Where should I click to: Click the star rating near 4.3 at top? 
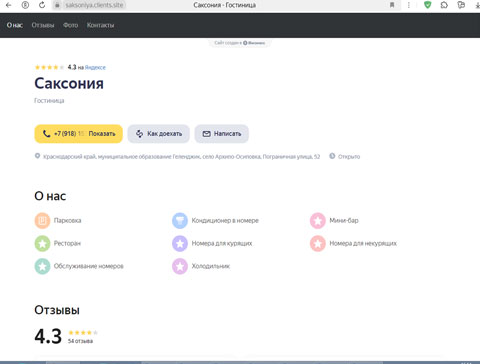[x=49, y=67]
